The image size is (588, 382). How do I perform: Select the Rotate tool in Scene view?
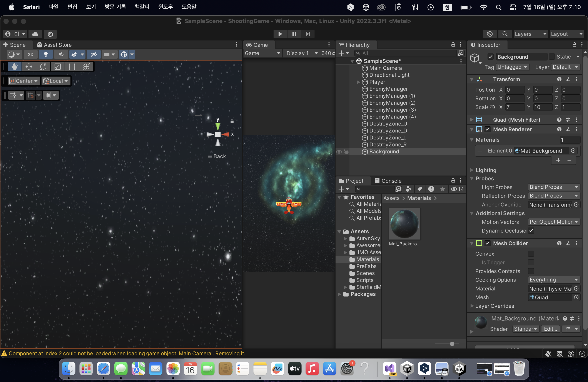[43, 67]
